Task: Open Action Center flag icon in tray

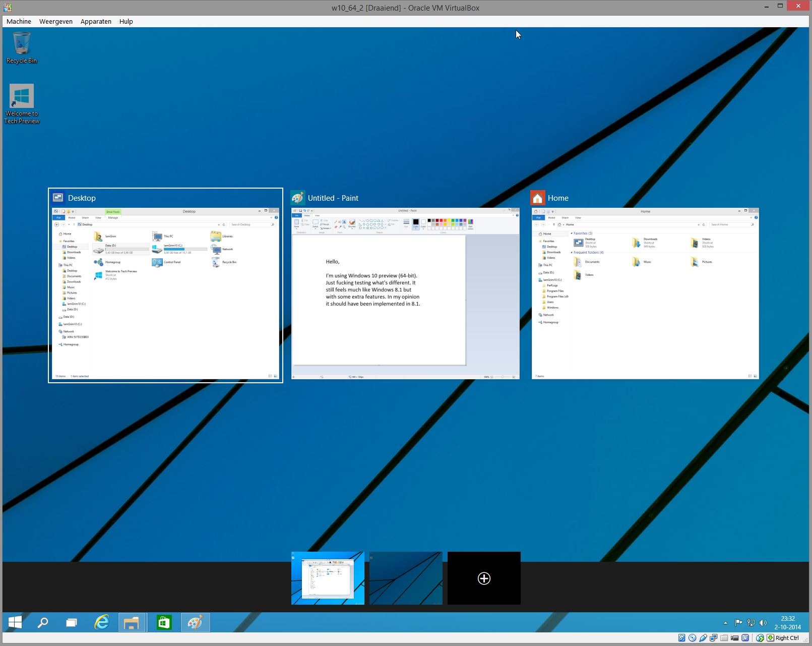Action: (738, 623)
